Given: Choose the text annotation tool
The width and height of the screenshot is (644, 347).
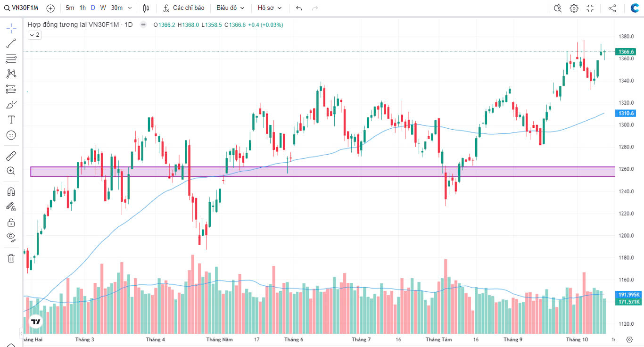Looking at the screenshot, I should coord(11,120).
